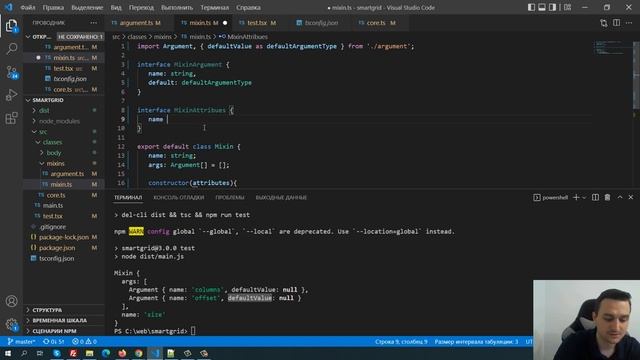Viewport: 640px width, 360px height.
Task: Expand the Временная шкала section
Action: [x=64, y=320]
